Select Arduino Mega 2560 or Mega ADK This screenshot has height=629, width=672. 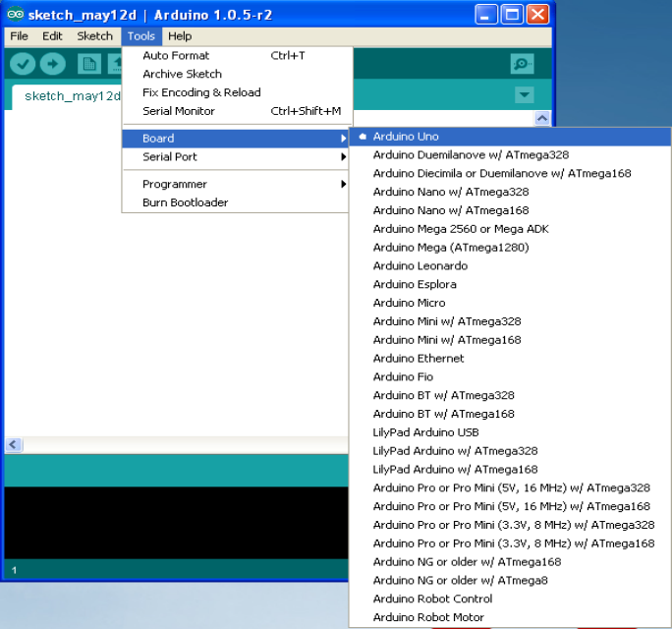point(510,229)
